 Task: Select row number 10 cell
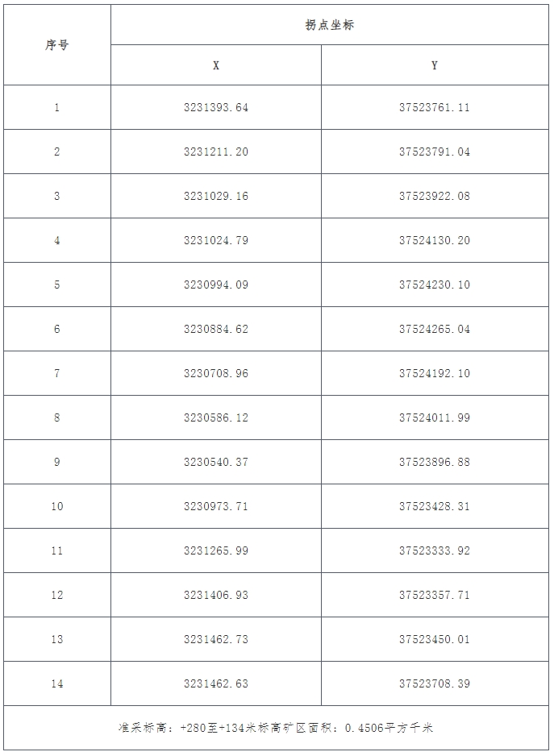[56, 506]
